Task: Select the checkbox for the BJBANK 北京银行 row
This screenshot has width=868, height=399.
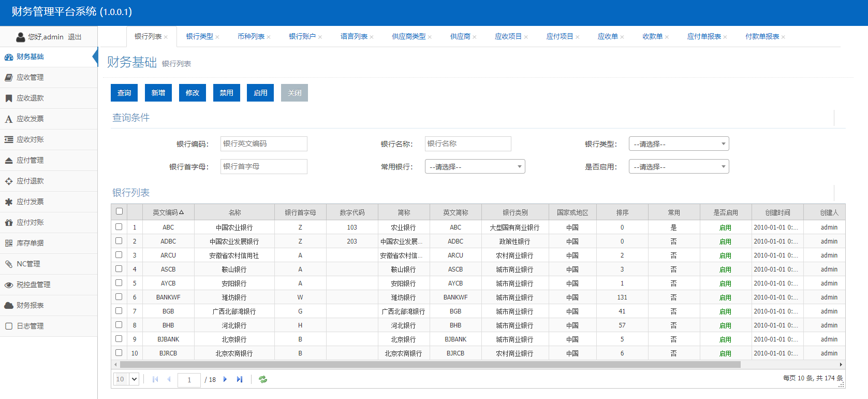Action: pos(119,339)
